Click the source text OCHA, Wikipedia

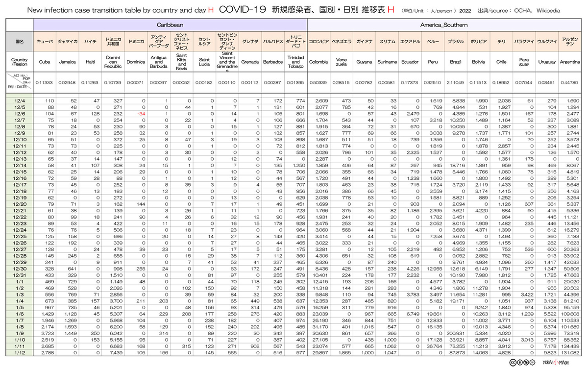pos(538,10)
